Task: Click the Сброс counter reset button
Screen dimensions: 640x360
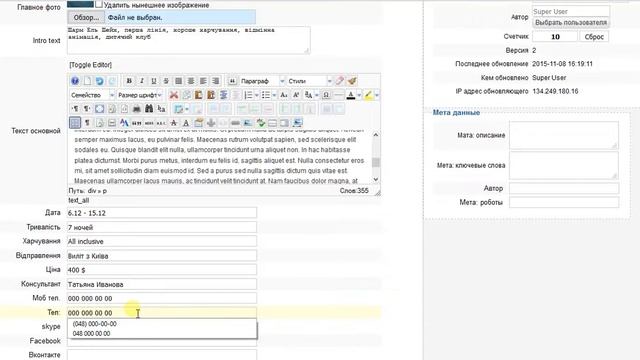Action: pyautogui.click(x=594, y=36)
